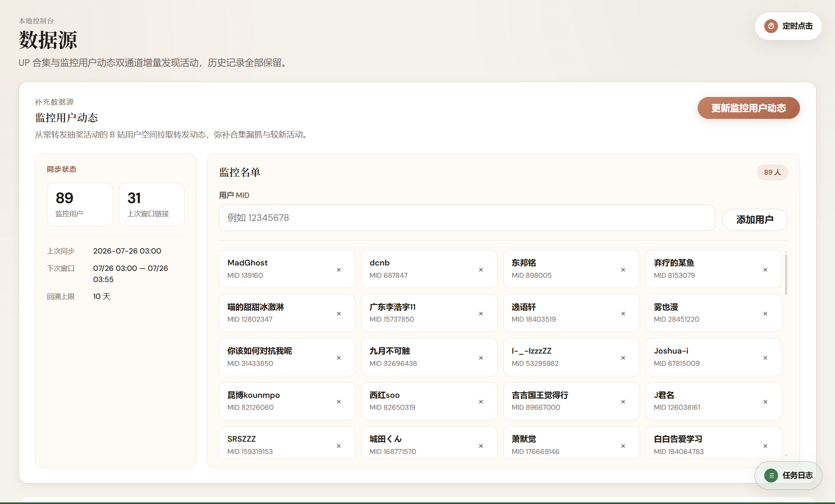835x504 pixels.
Task: Remove 西红soo user card
Action: click(481, 402)
